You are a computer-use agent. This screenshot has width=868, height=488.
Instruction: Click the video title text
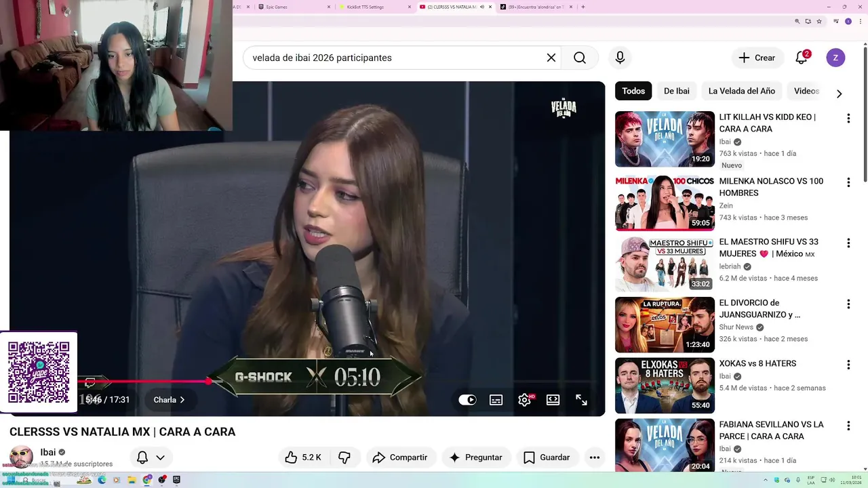pyautogui.click(x=122, y=432)
